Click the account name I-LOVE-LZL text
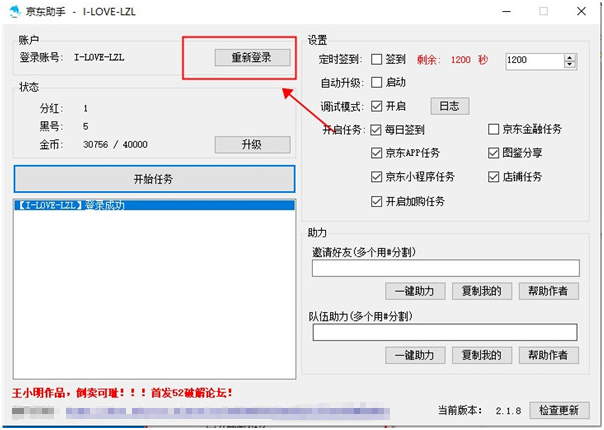The image size is (604, 430). pos(99,58)
